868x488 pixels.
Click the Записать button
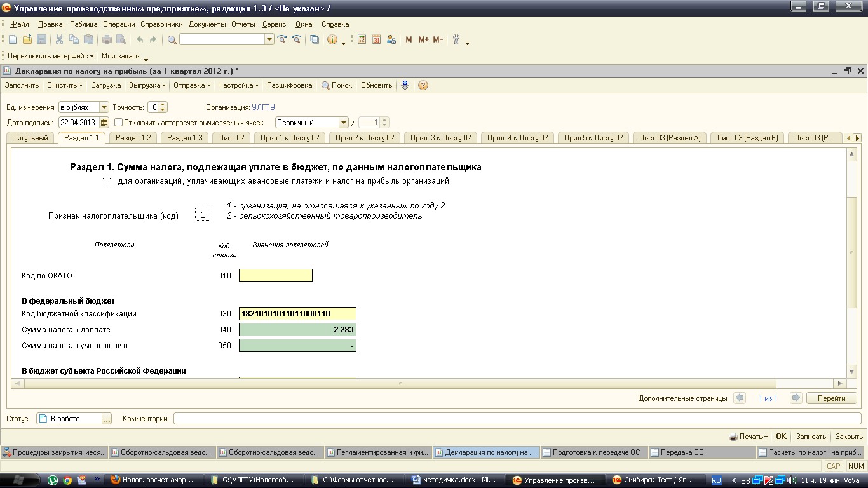811,437
